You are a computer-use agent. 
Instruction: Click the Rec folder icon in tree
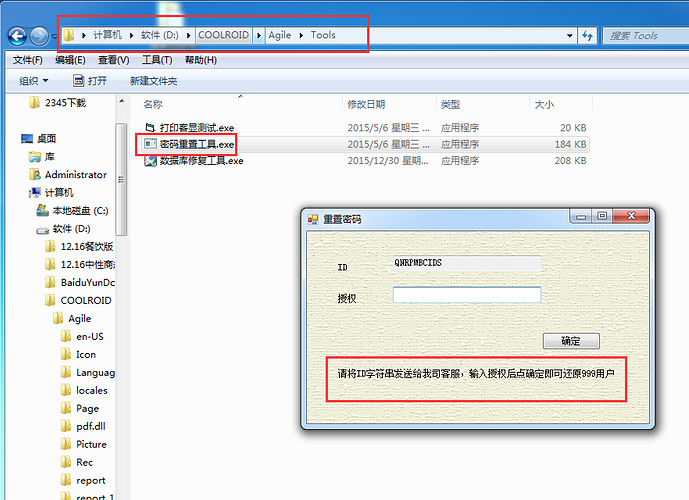coord(66,462)
